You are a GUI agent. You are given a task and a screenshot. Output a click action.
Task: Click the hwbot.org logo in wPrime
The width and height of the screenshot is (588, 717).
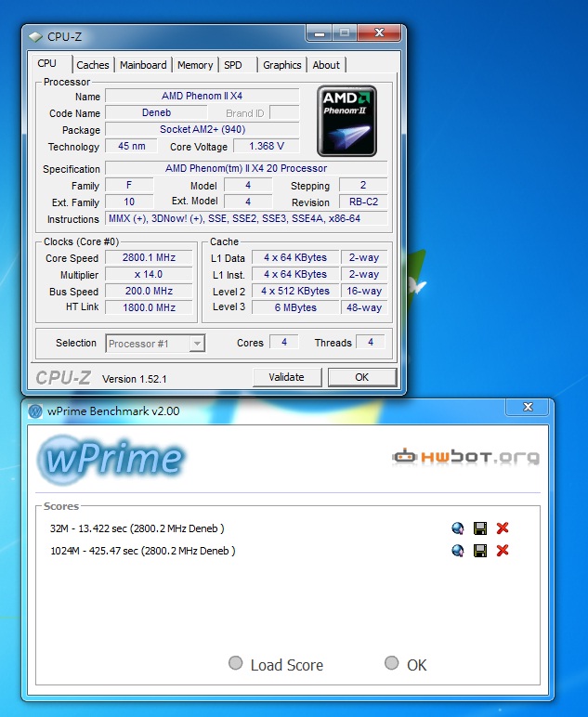point(465,456)
